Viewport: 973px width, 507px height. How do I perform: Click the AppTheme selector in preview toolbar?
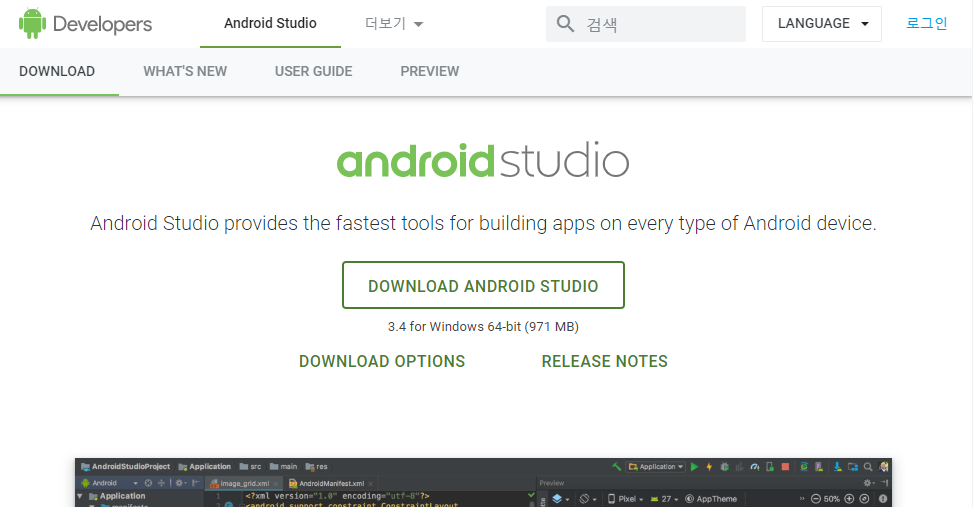[x=711, y=499]
